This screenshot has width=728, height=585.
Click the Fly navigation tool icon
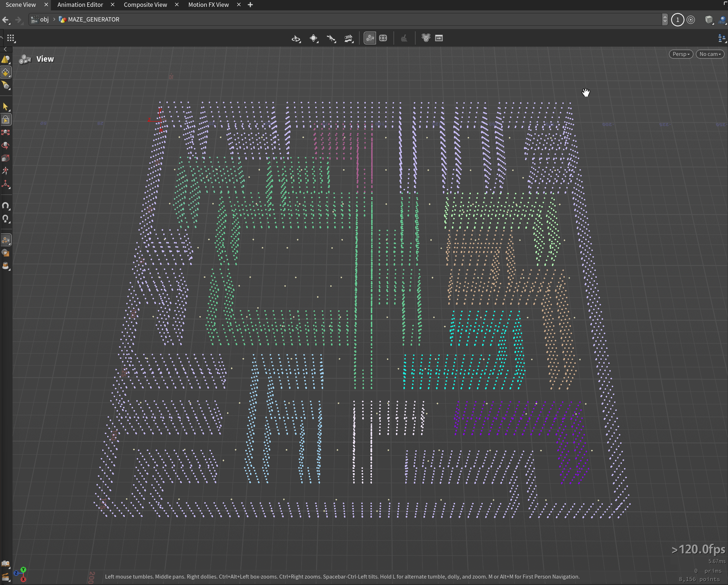(x=331, y=38)
